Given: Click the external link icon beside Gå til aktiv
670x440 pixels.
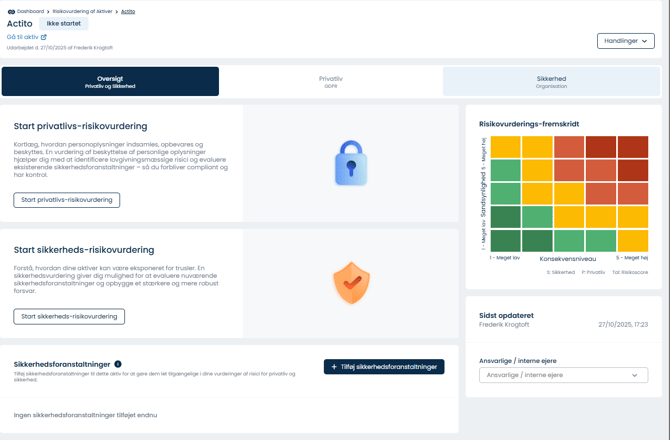Looking at the screenshot, I should [44, 37].
